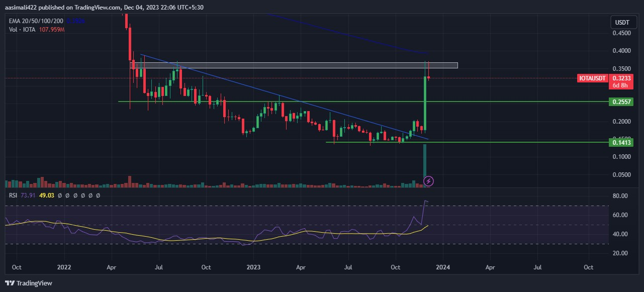Click the 40.00 RSI axis label
Screen dimensions: 644x292
(x=621, y=234)
